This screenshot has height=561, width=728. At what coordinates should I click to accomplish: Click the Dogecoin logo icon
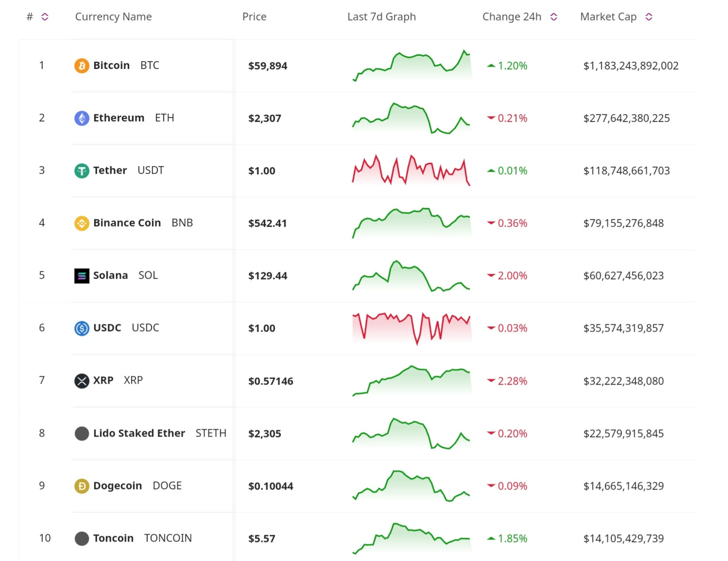click(x=82, y=486)
